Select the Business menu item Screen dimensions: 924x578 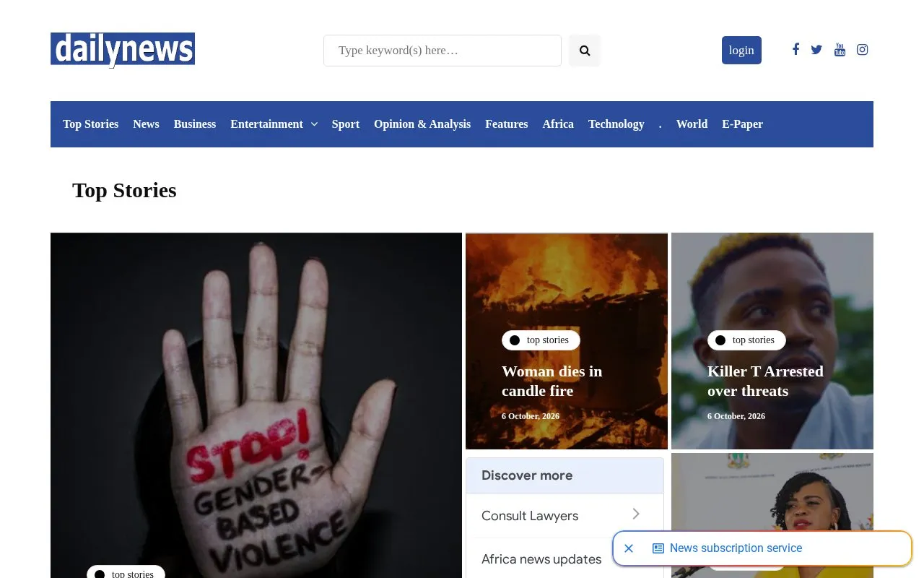pos(195,124)
